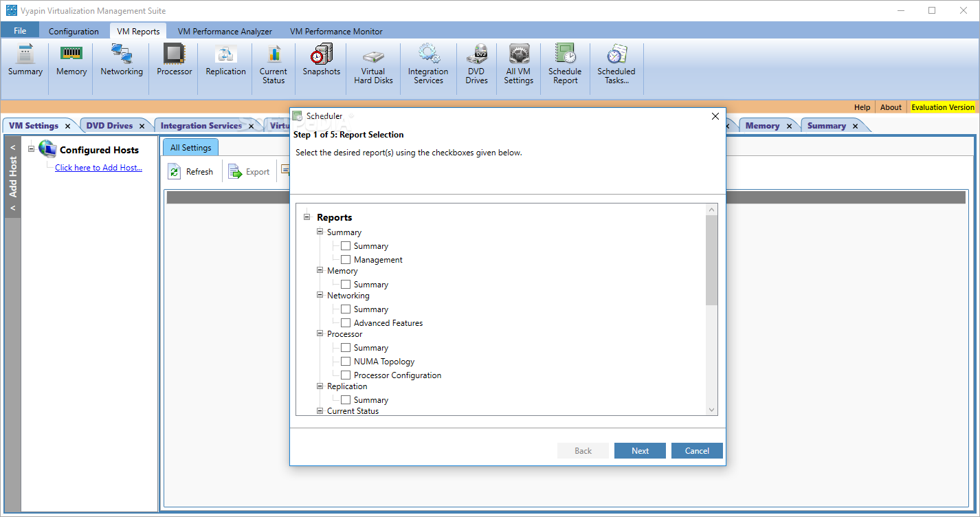
Task: Click the Evaluation Version label
Action: tap(943, 107)
